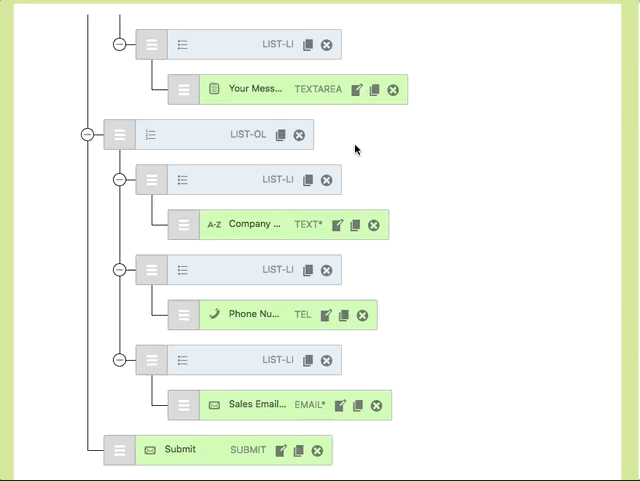This screenshot has width=640, height=481.
Task: Select the Phone Number tree item
Action: click(254, 314)
